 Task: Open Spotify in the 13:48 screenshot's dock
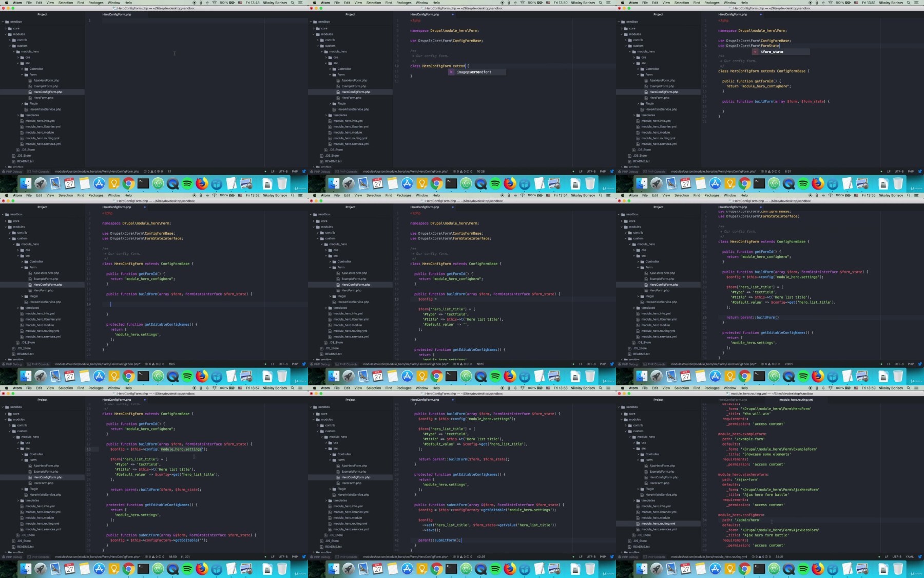tap(187, 183)
